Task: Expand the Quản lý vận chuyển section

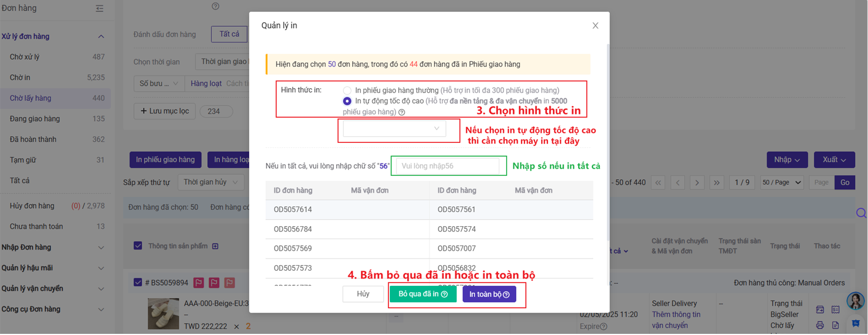Action: (101, 289)
